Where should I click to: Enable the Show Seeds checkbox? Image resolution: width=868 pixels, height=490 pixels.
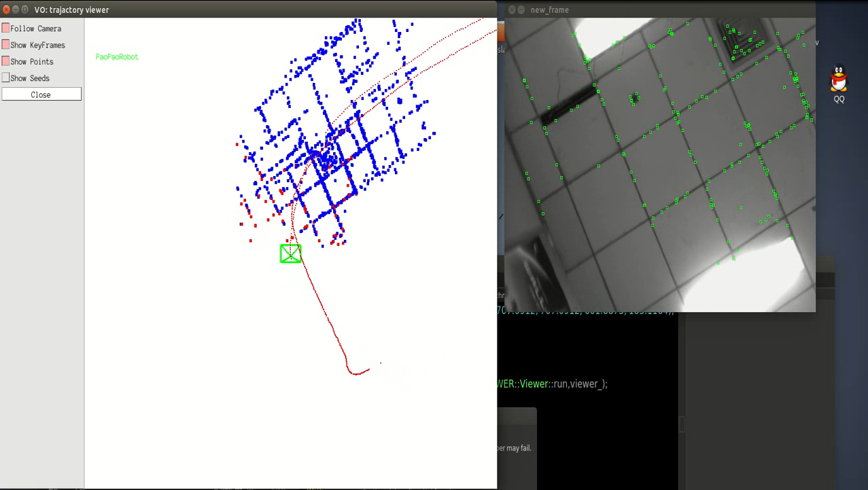6,78
